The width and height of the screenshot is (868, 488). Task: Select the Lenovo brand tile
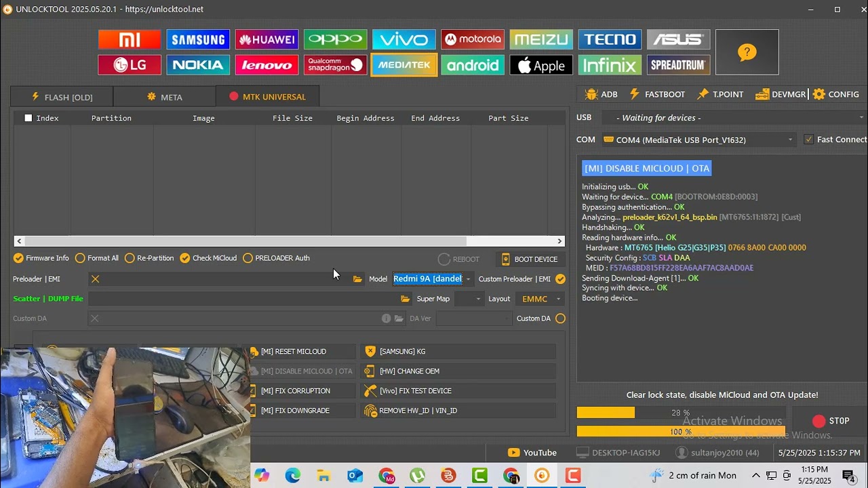267,65
